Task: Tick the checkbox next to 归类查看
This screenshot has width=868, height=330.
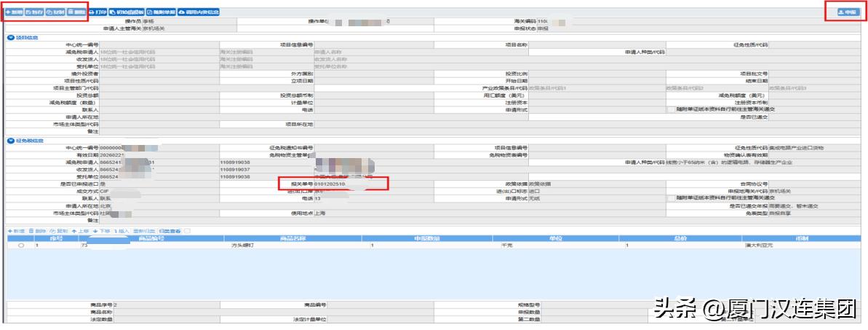Action: pyautogui.click(x=187, y=231)
